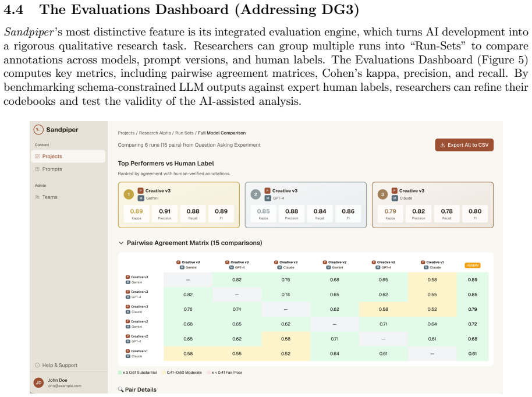
Task: Click the Sandpiper bird logo icon
Action: (38, 129)
